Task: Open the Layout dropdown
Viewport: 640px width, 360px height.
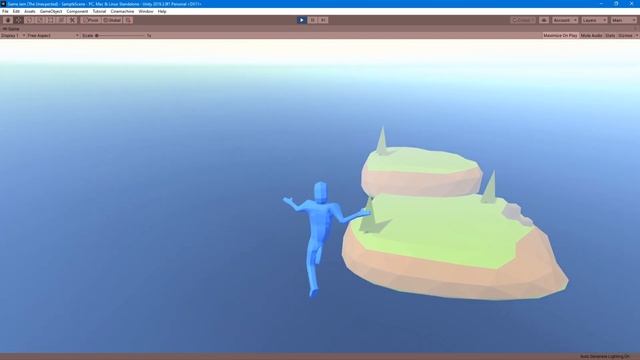Action: pos(624,20)
